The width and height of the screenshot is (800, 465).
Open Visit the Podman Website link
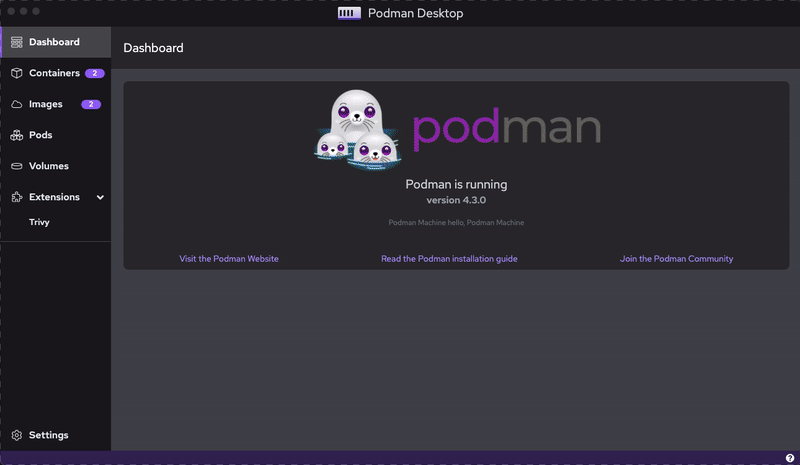pos(229,259)
